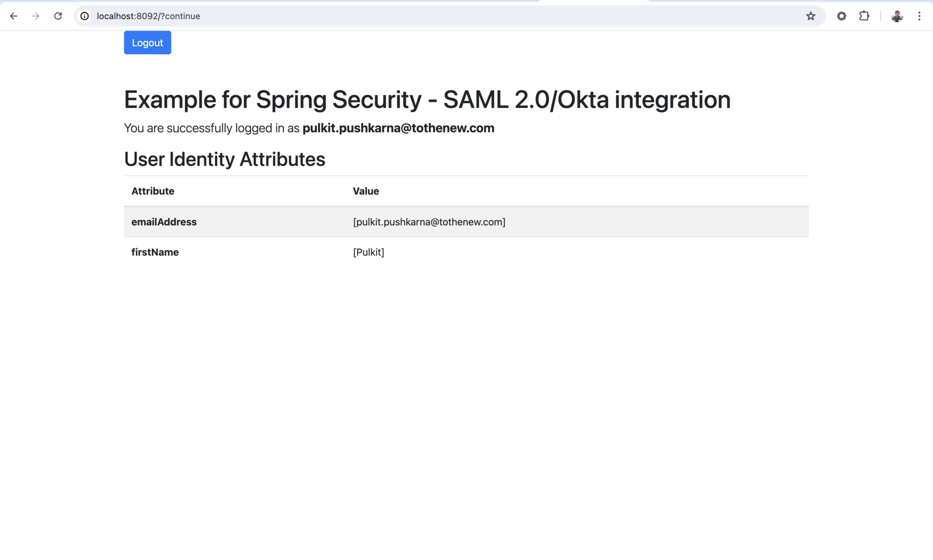Click the bracketed email address value

click(429, 222)
